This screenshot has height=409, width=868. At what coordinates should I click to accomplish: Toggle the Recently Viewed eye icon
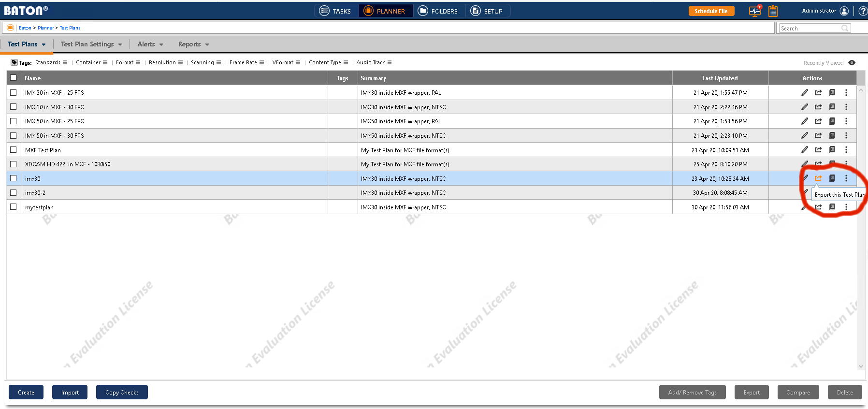coord(852,63)
